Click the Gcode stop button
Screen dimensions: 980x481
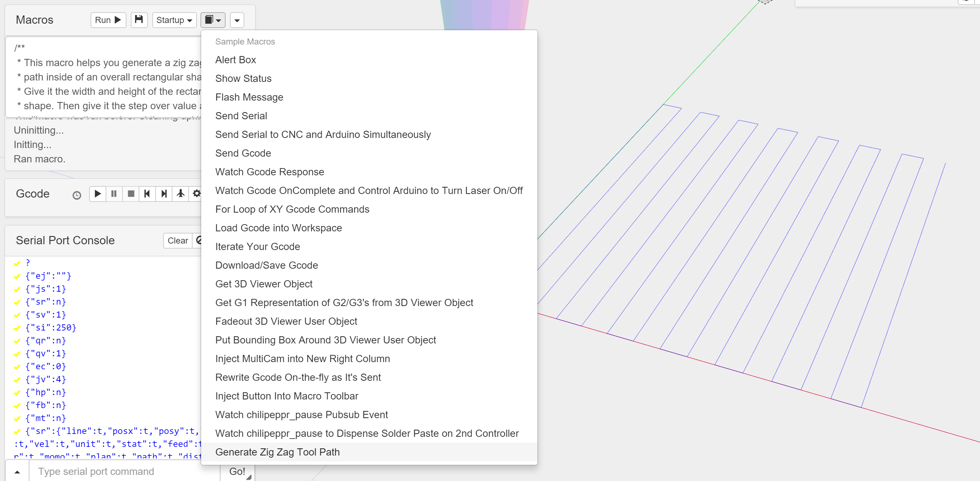tap(131, 194)
